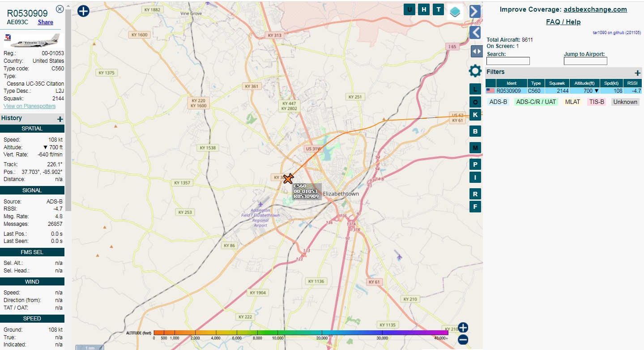Click the Pos. coordinates 37.703°, -85.902°
Image resolution: width=644 pixels, height=350 pixels.
(x=42, y=172)
